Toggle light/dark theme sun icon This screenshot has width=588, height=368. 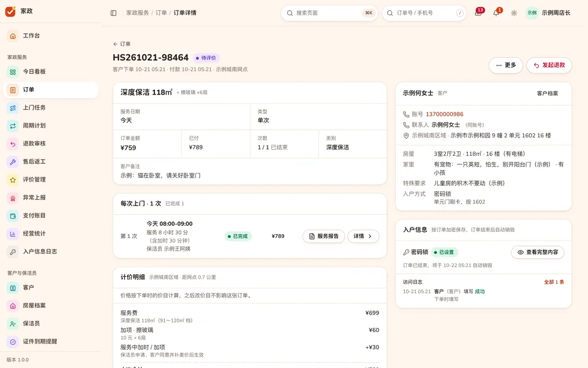pyautogui.click(x=514, y=13)
